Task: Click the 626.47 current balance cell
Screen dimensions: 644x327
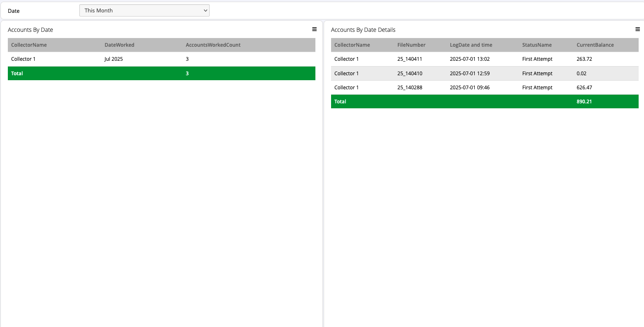Action: tap(584, 88)
